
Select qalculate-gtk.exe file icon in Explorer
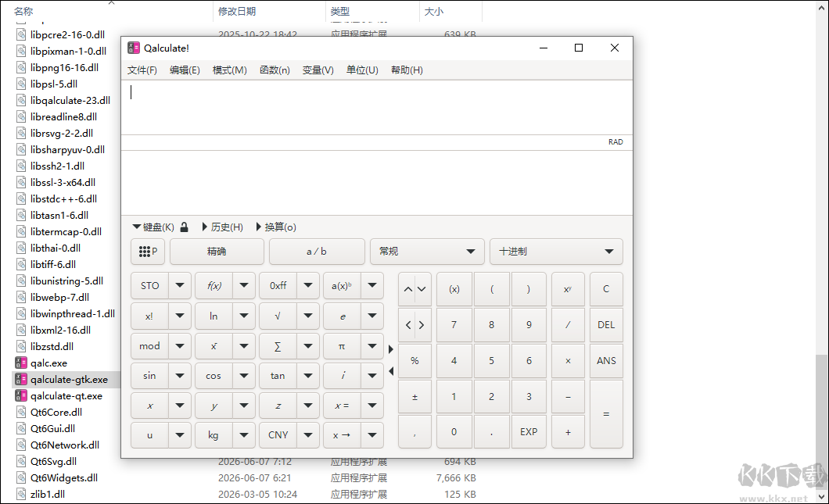pyautogui.click(x=21, y=379)
